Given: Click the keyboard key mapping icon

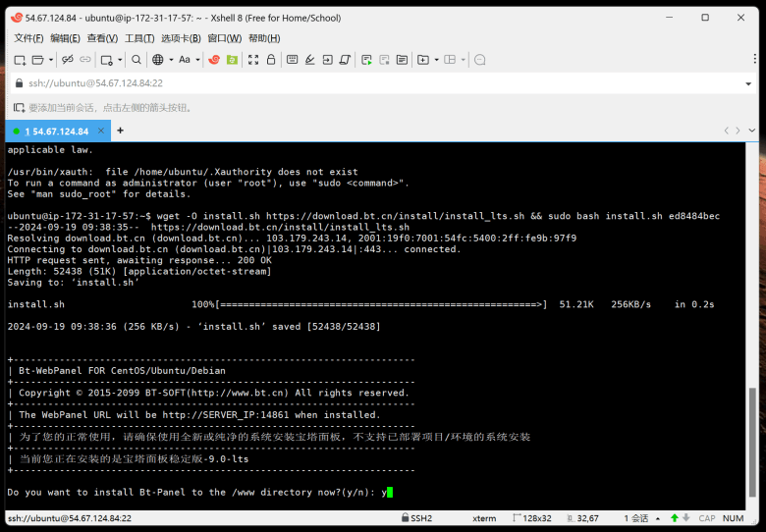Looking at the screenshot, I should (x=292, y=60).
